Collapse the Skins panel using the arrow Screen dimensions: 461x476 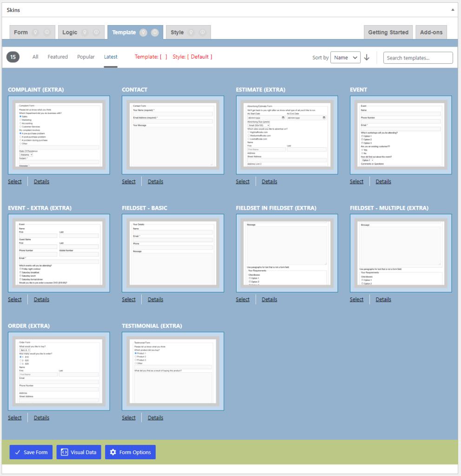pyautogui.click(x=453, y=10)
